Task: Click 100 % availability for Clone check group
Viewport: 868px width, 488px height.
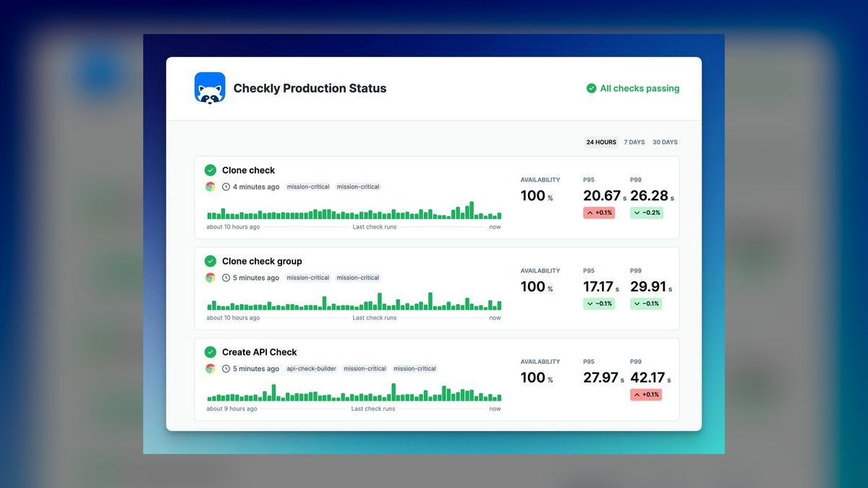Action: click(537, 287)
